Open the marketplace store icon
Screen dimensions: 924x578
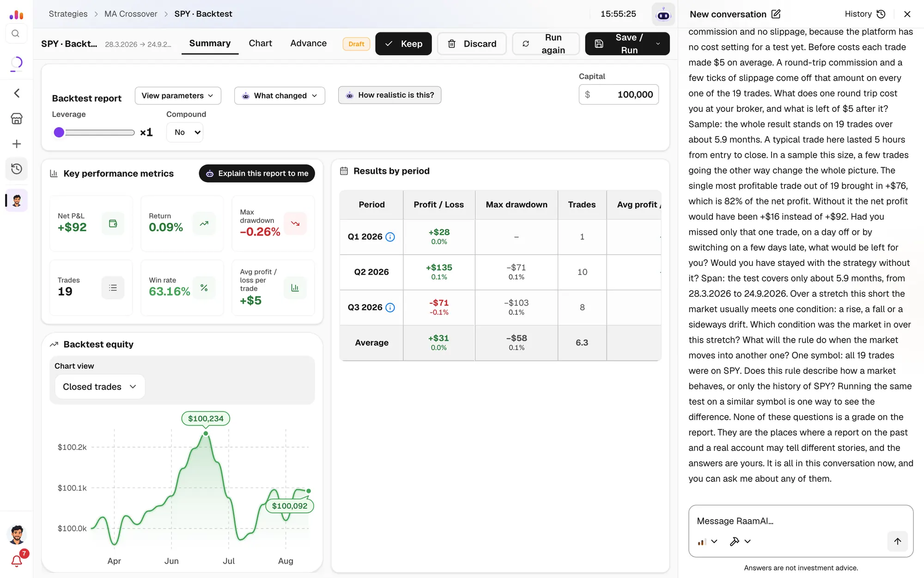click(x=17, y=119)
